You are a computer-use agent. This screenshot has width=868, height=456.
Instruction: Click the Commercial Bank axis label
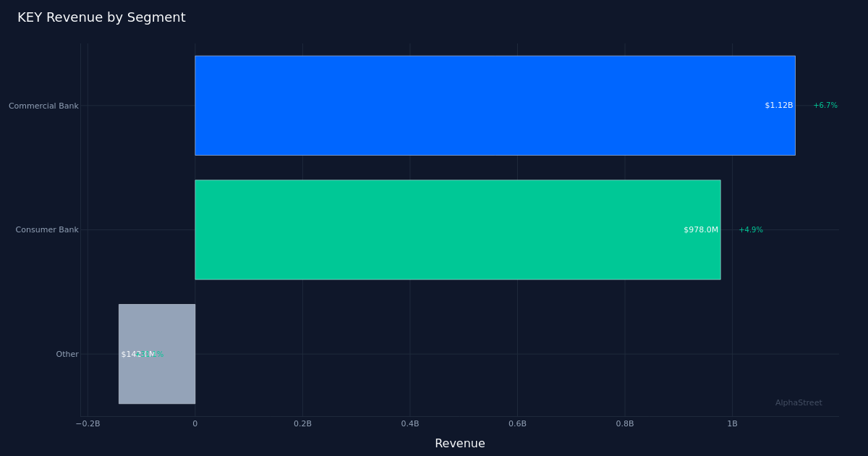43,105
